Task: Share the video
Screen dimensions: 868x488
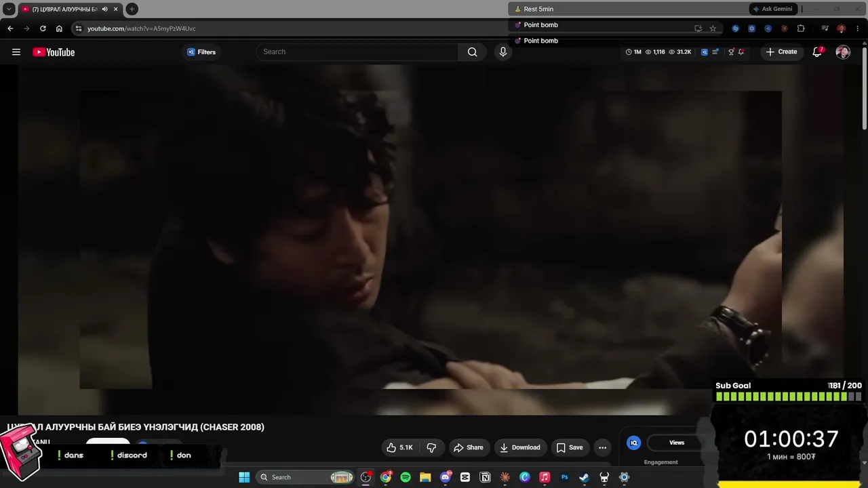Action: 469,447
